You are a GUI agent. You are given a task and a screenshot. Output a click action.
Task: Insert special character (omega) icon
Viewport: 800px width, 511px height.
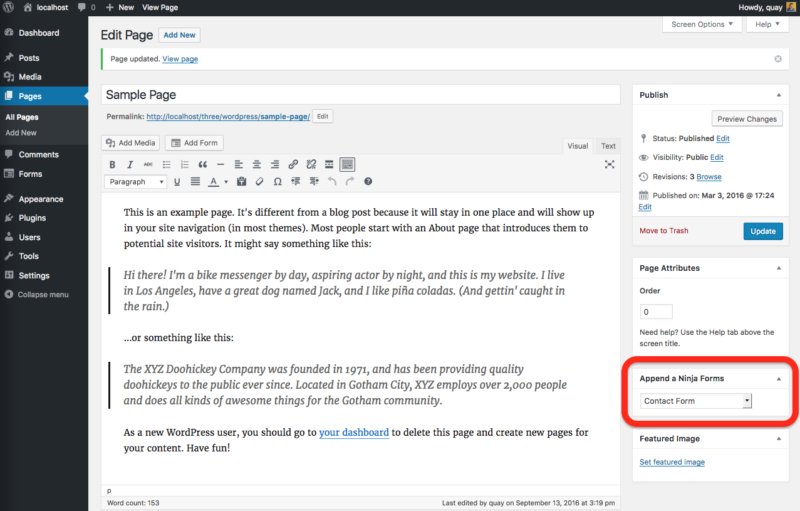click(x=277, y=182)
